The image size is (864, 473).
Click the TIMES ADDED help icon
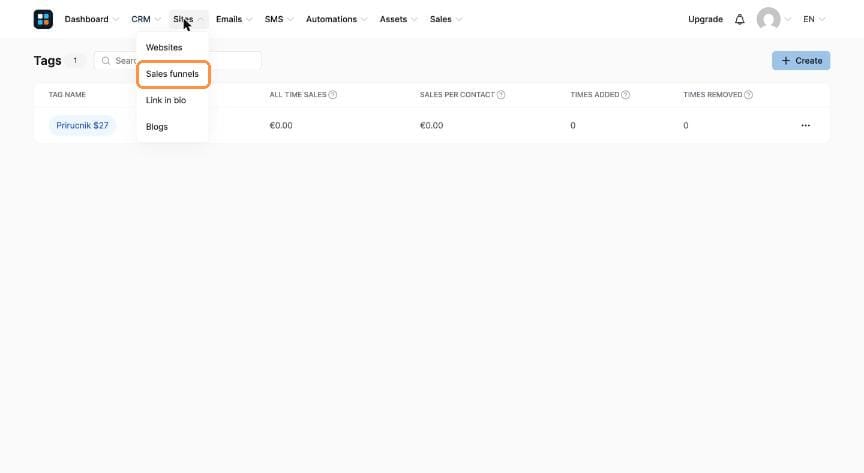pyautogui.click(x=625, y=95)
